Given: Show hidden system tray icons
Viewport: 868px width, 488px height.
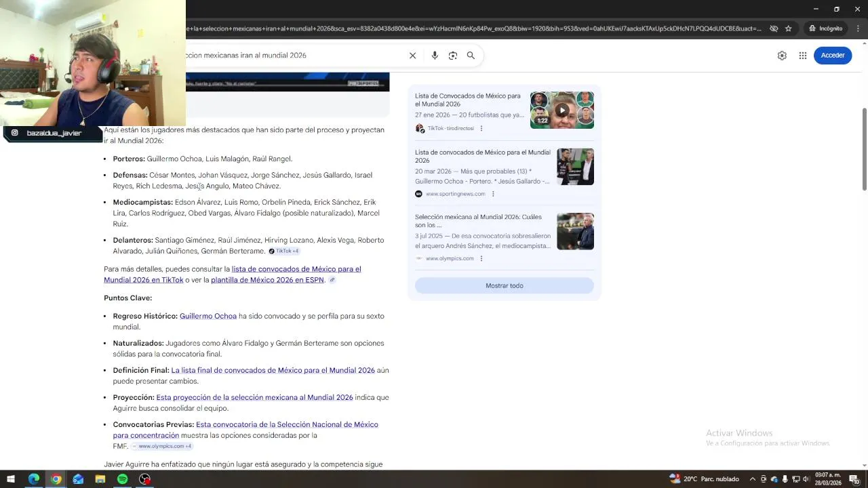Looking at the screenshot, I should click(x=752, y=479).
